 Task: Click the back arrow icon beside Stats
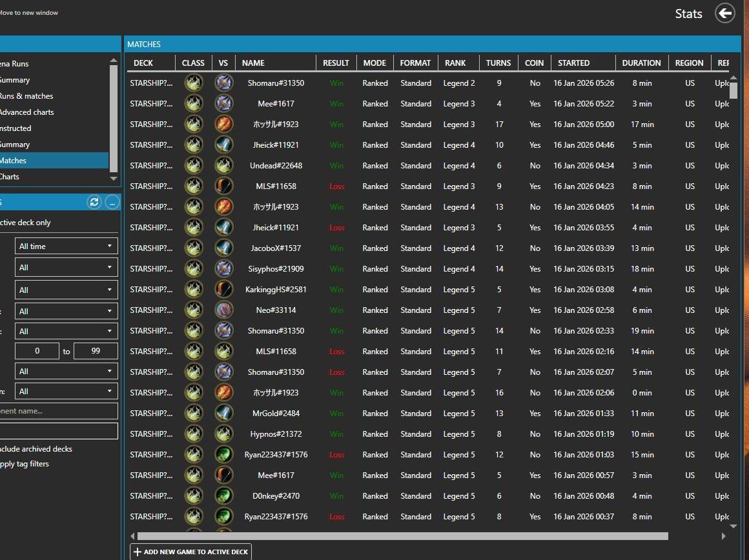tap(724, 13)
